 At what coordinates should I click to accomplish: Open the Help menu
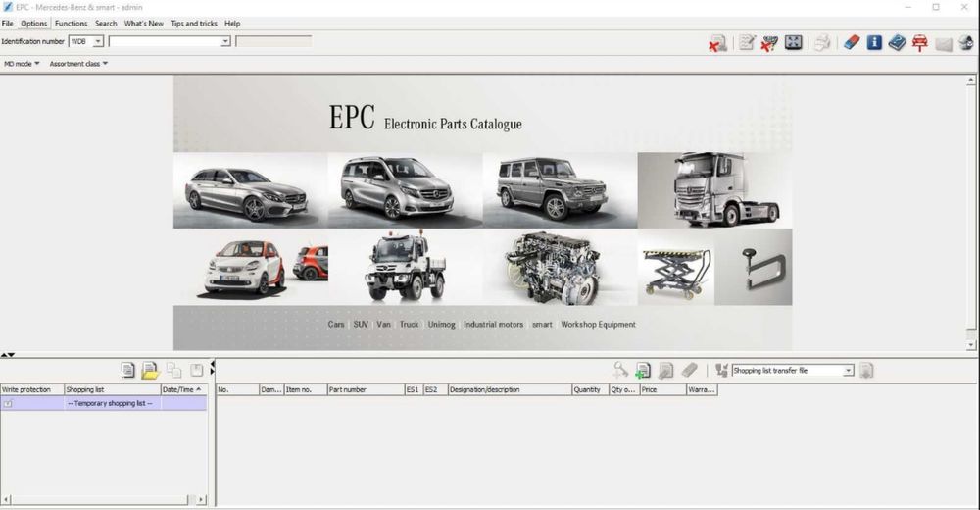[x=232, y=24]
